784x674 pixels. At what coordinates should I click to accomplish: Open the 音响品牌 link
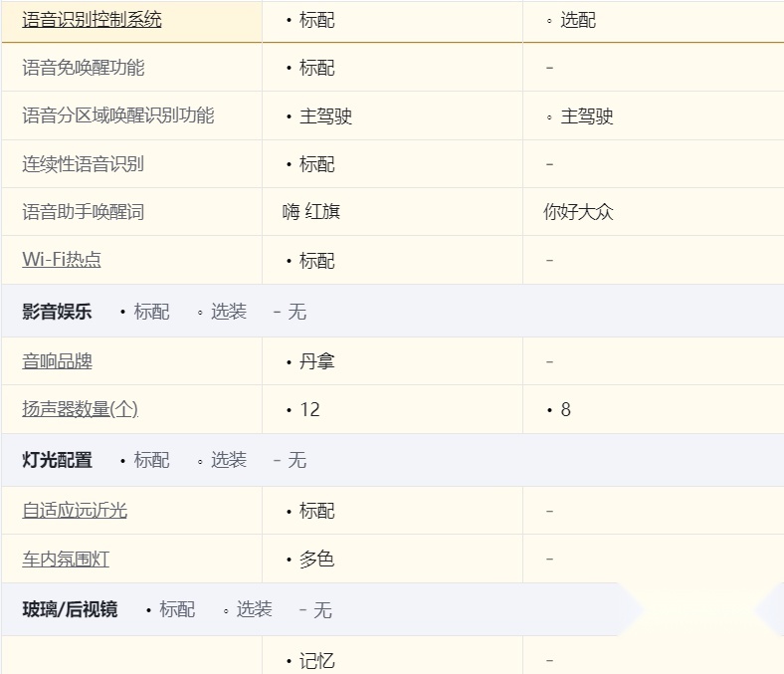(x=57, y=361)
